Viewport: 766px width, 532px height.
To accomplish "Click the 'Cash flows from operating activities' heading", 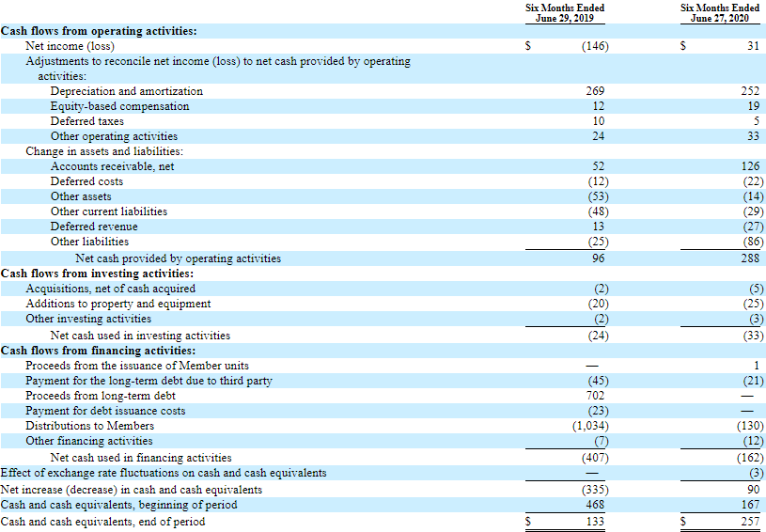I will (x=99, y=31).
